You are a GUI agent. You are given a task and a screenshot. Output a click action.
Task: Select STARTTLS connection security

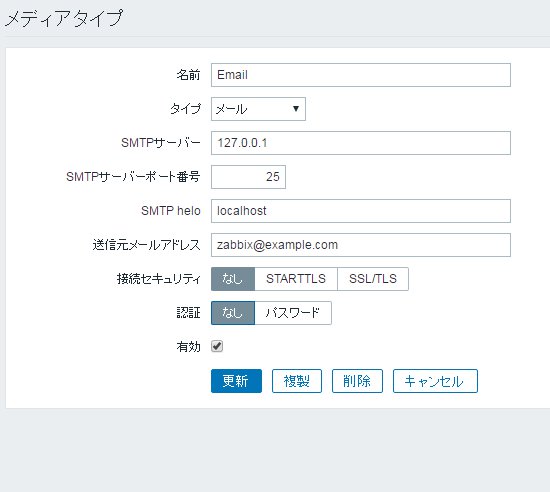[x=296, y=279]
